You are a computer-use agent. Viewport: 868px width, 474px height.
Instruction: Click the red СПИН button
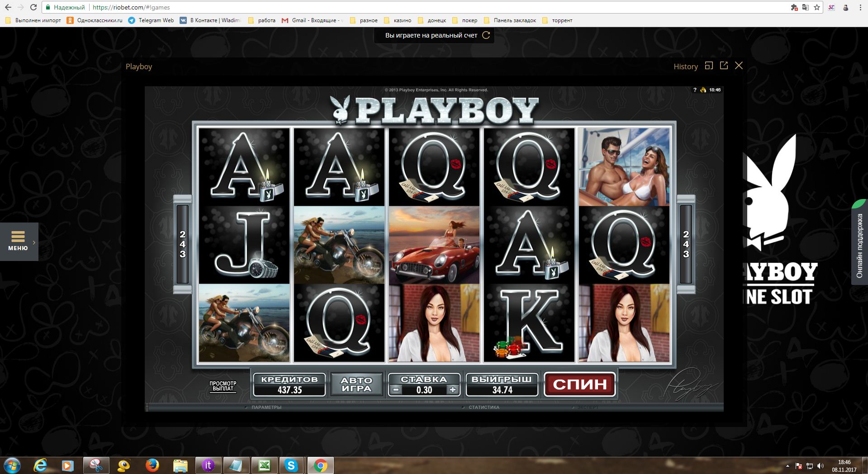coord(580,384)
